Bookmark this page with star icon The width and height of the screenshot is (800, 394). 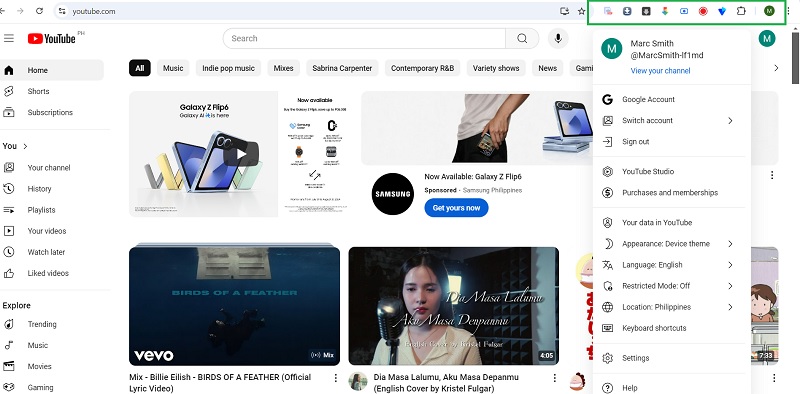[x=581, y=11]
